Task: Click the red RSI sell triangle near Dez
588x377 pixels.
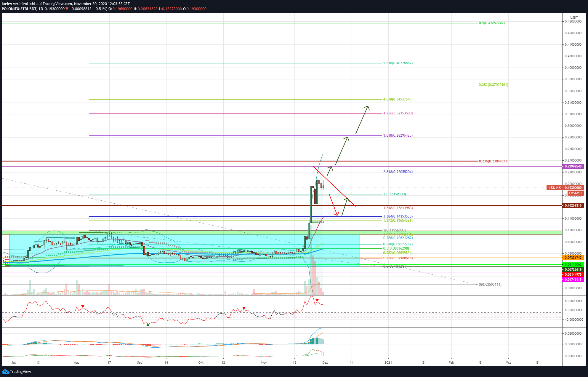Action: (317, 301)
